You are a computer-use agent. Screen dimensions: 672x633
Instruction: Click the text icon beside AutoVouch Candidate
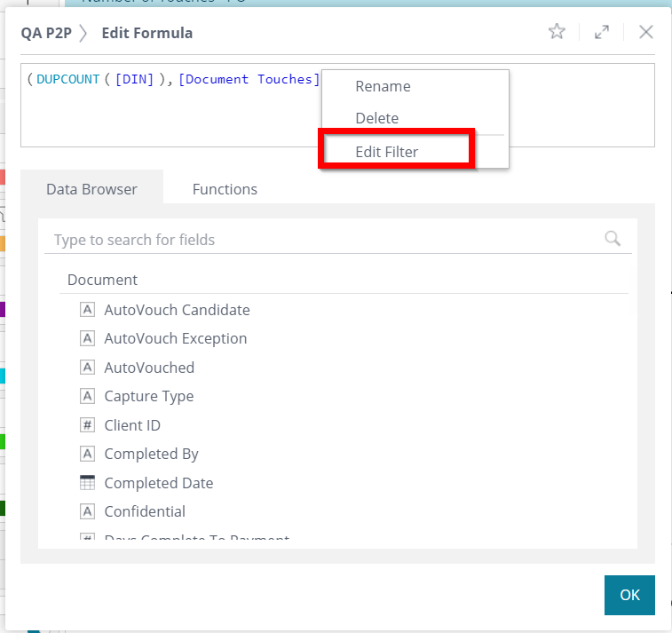87,310
